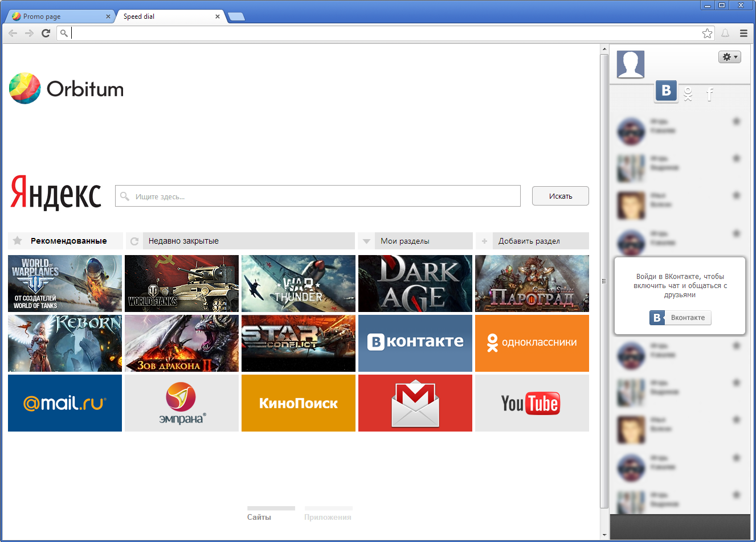756x542 pixels.
Task: Open the notifications bell icon
Action: point(725,33)
